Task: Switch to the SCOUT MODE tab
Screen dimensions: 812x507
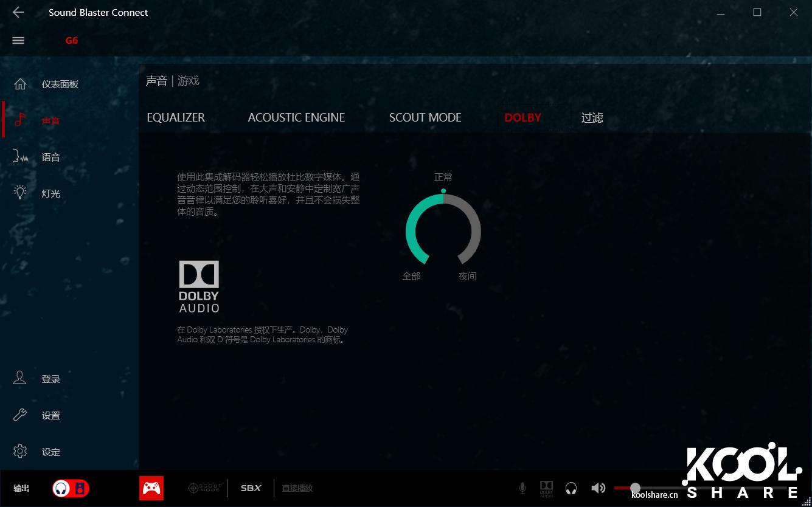Action: point(425,117)
